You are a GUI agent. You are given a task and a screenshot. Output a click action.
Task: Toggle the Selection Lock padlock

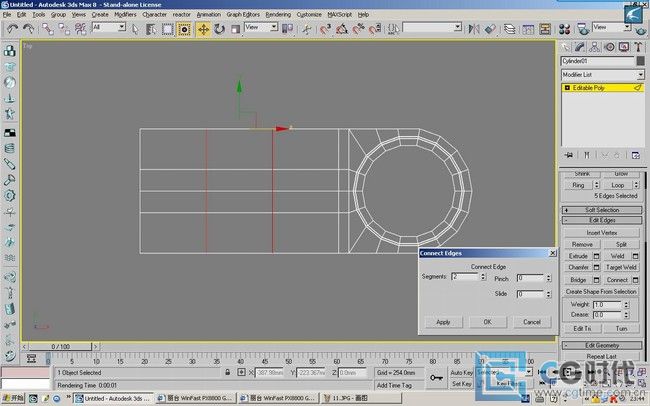pos(228,372)
